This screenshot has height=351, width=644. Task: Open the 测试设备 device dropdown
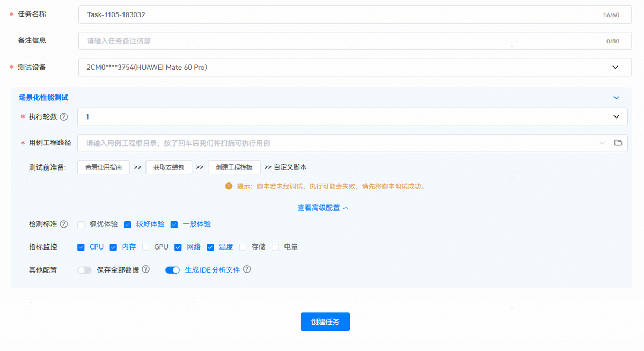615,67
